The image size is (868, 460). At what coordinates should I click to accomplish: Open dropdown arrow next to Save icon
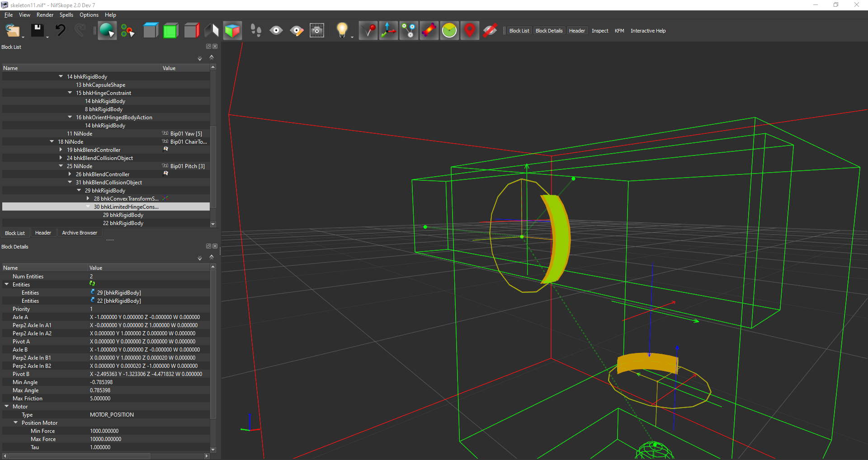[47, 37]
